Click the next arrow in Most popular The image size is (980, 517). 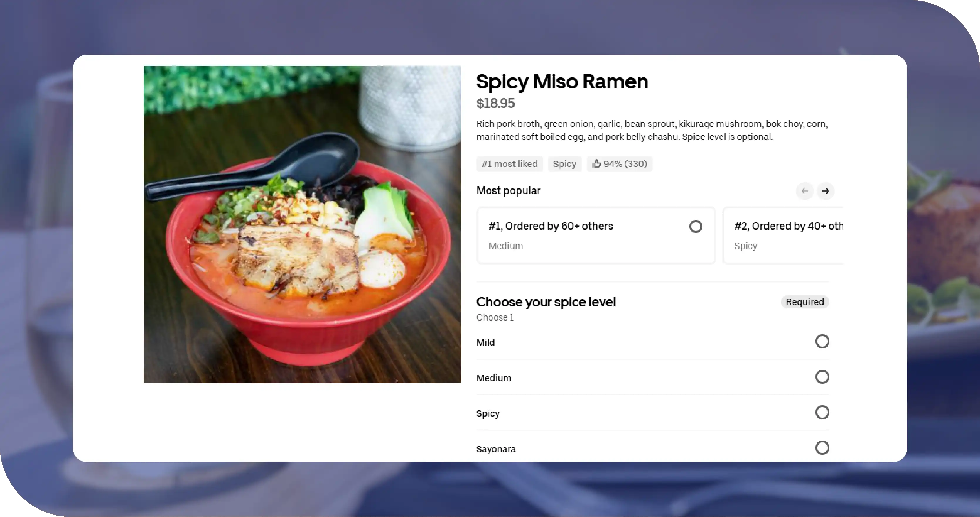tap(825, 191)
